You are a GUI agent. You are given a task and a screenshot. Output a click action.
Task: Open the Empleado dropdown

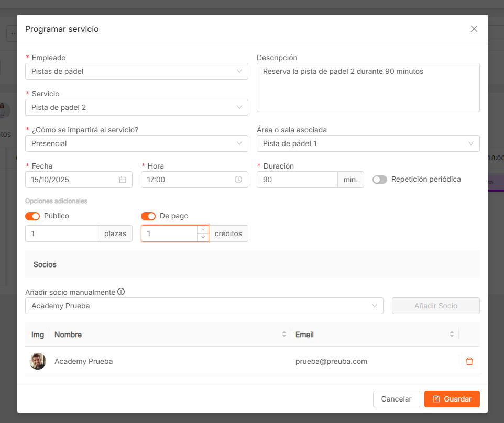click(136, 71)
